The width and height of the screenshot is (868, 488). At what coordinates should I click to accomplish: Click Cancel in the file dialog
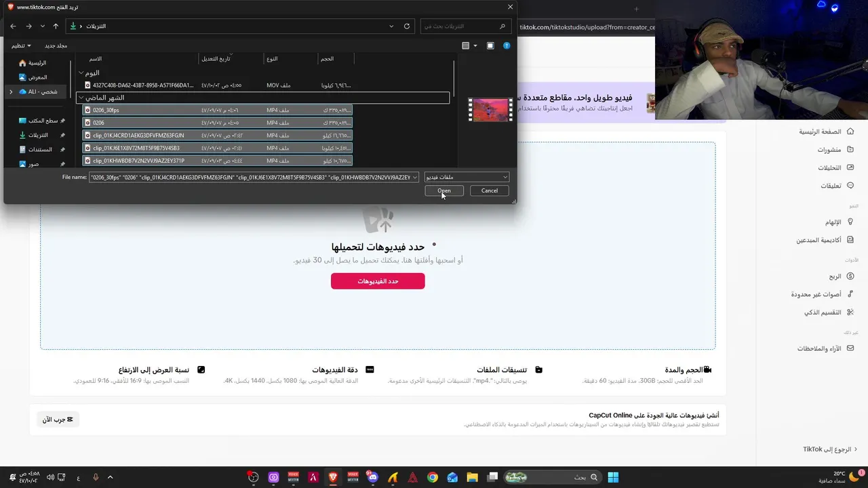pos(489,190)
